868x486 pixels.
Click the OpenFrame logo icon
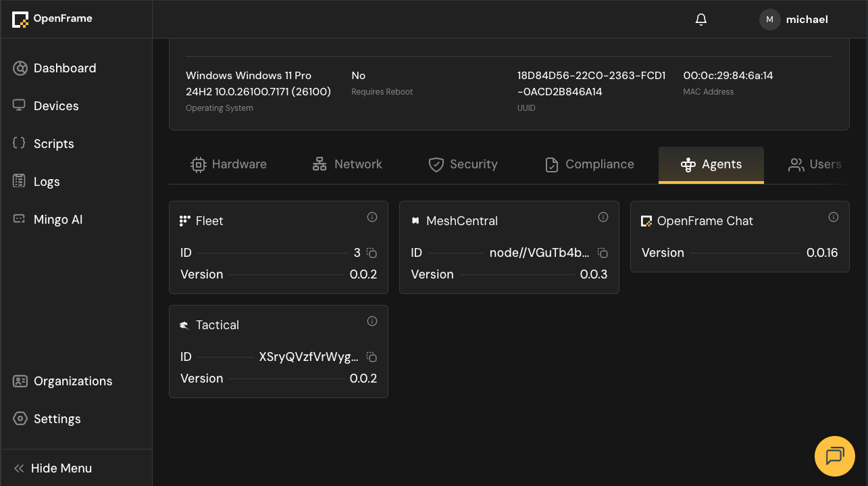click(20, 20)
